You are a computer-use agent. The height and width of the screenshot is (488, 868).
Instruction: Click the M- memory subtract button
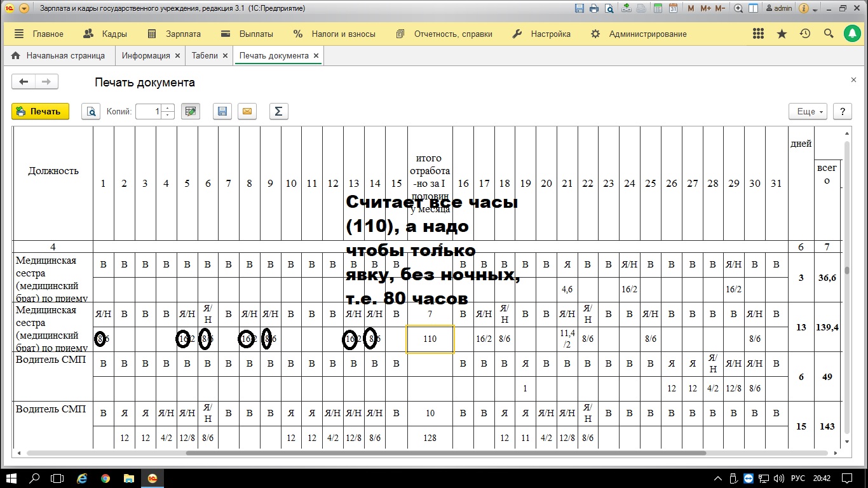click(x=720, y=8)
